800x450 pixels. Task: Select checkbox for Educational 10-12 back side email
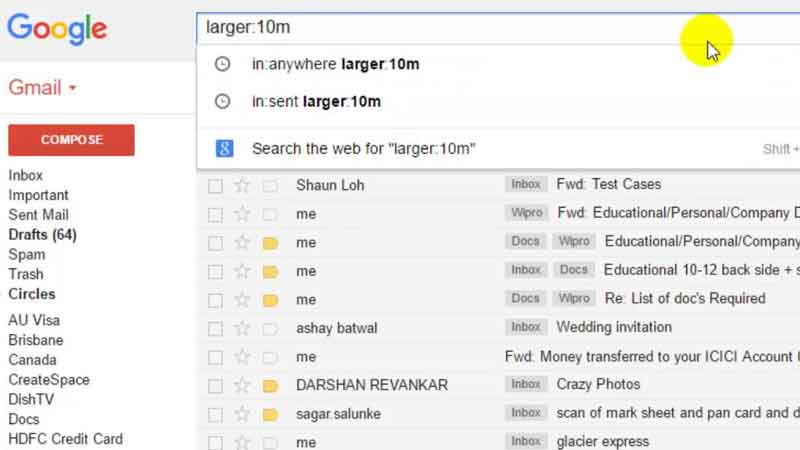tap(215, 271)
